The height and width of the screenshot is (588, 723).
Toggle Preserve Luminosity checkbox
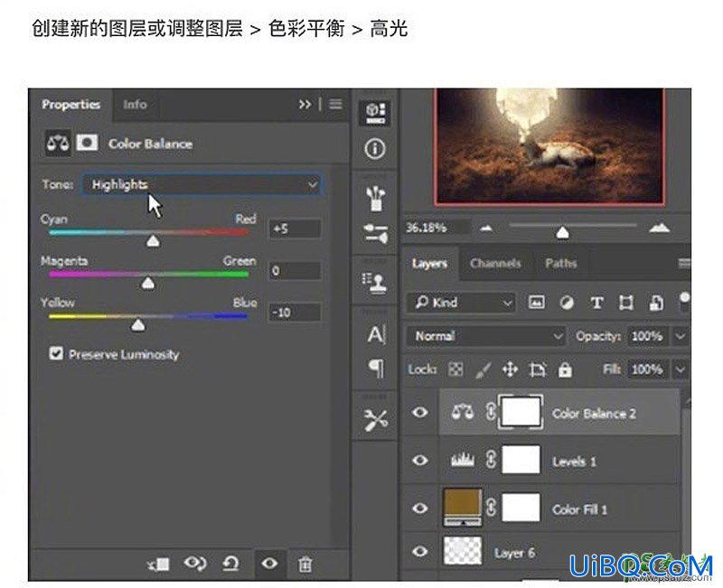pos(56,353)
